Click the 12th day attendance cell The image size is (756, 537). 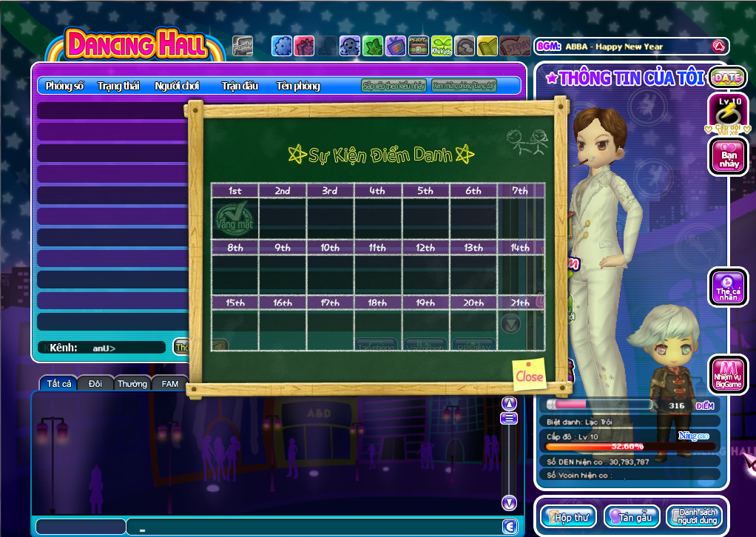tap(425, 274)
